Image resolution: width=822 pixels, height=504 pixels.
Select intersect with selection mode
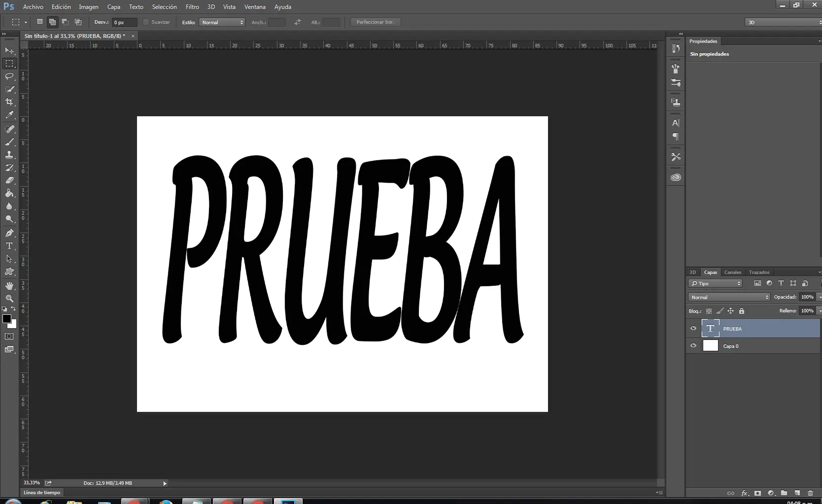coord(78,22)
